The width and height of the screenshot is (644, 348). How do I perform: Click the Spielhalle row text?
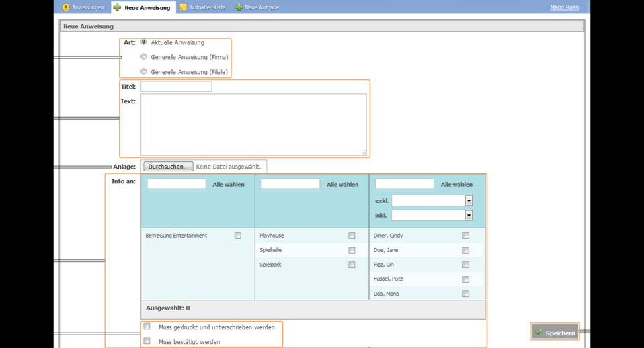[271, 250]
